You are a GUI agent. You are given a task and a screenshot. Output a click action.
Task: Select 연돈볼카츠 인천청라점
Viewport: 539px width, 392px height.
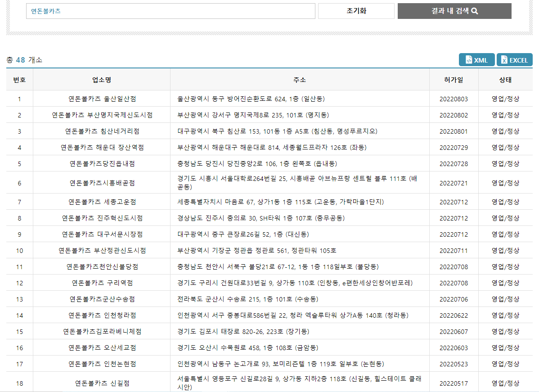102,315
